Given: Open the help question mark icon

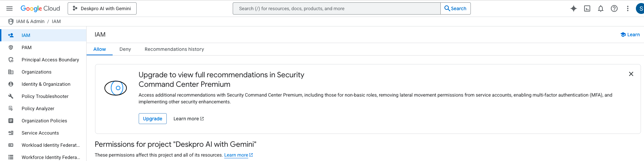Looking at the screenshot, I should [614, 8].
